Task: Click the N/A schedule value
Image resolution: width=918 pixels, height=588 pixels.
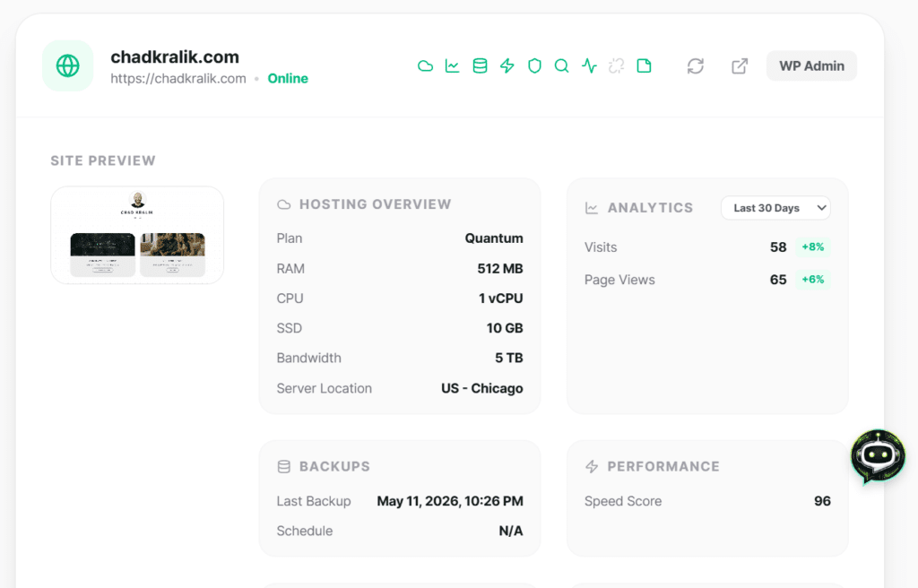Action: tap(510, 532)
